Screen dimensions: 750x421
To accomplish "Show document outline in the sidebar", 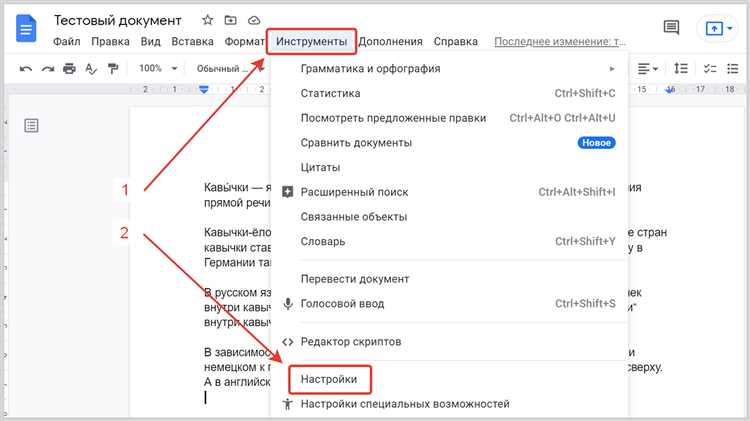I will point(31,126).
